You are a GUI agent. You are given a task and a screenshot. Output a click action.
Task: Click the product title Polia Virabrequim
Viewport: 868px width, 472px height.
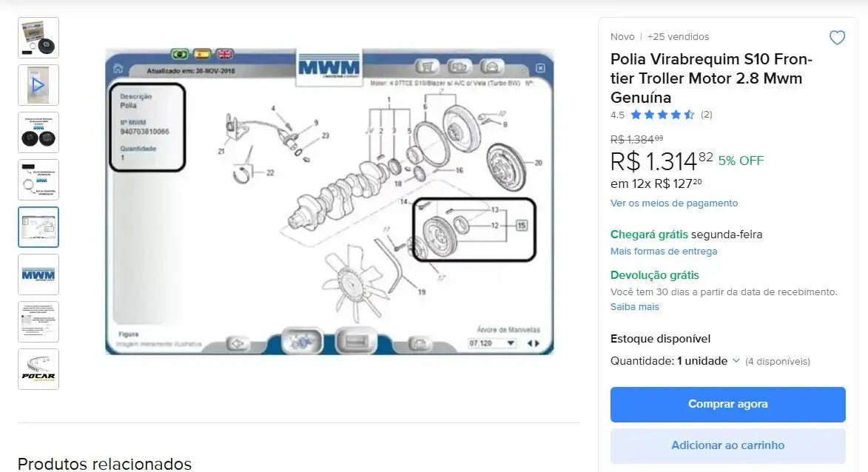711,78
